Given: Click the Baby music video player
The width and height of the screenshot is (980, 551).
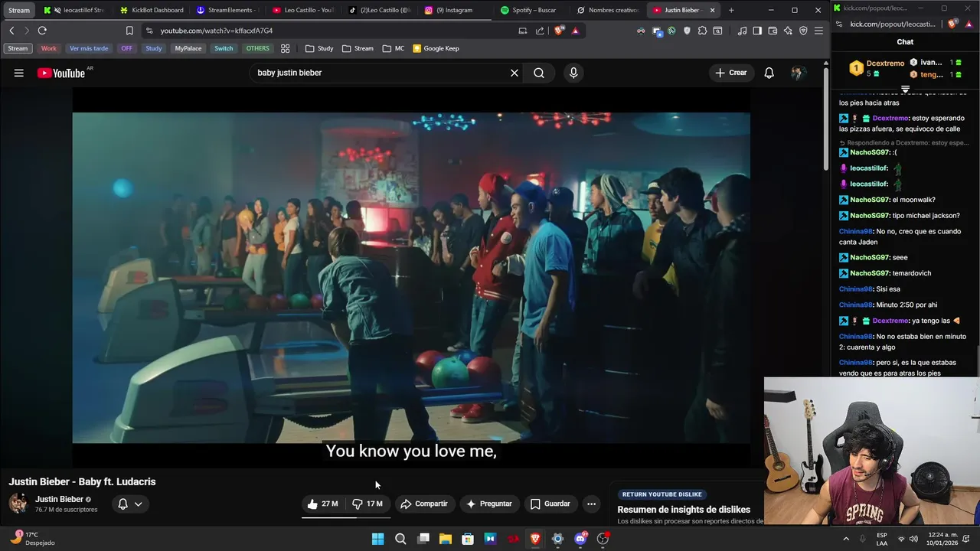Looking at the screenshot, I should click(x=411, y=278).
